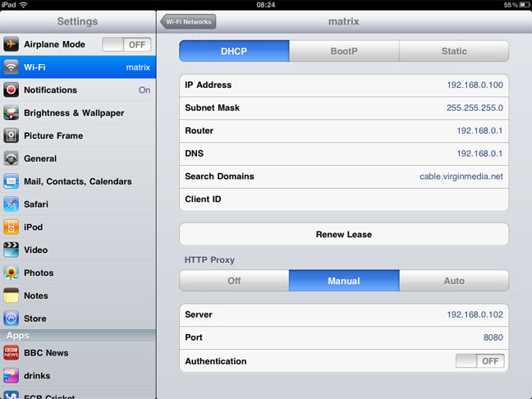This screenshot has width=532, height=399.
Task: Open Picture Frame settings
Action: click(x=78, y=135)
